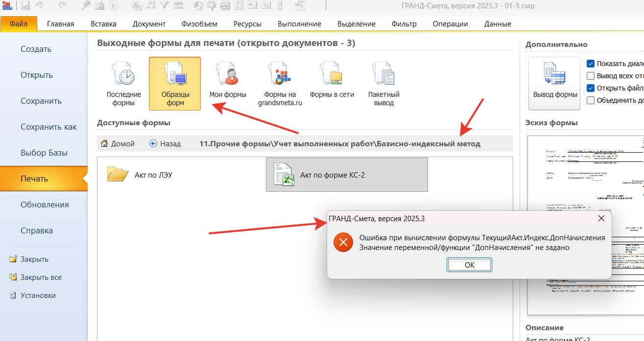
Task: Click the Назад navigation button
Action: 165,144
